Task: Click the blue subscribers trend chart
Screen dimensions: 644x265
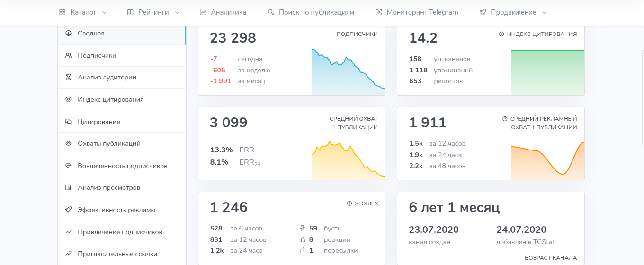Action: (349, 71)
